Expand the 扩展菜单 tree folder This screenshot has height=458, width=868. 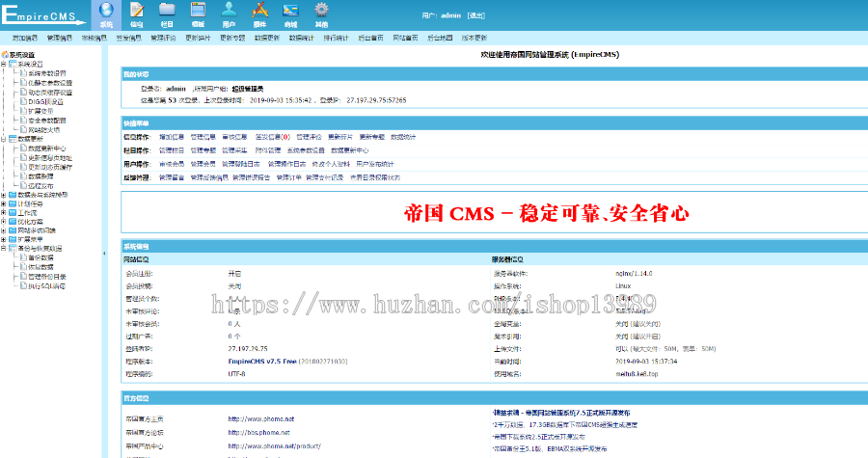pyautogui.click(x=4, y=239)
